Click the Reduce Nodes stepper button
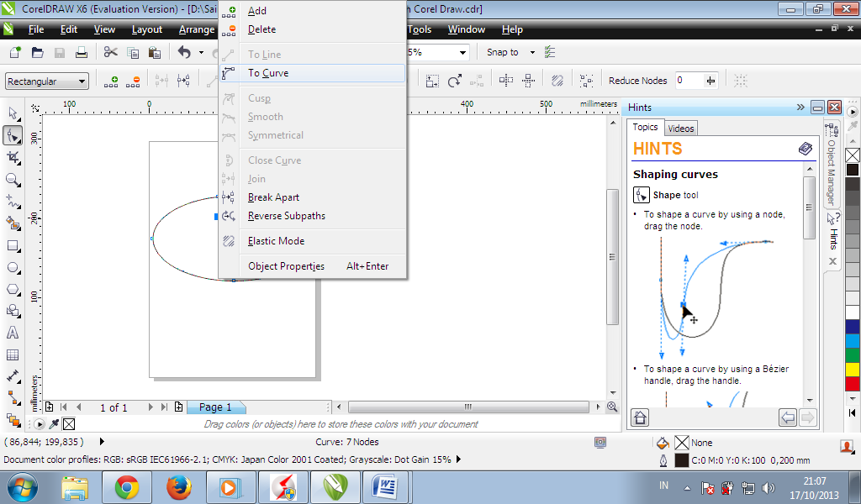Screen dimensions: 861x504 pyautogui.click(x=710, y=81)
